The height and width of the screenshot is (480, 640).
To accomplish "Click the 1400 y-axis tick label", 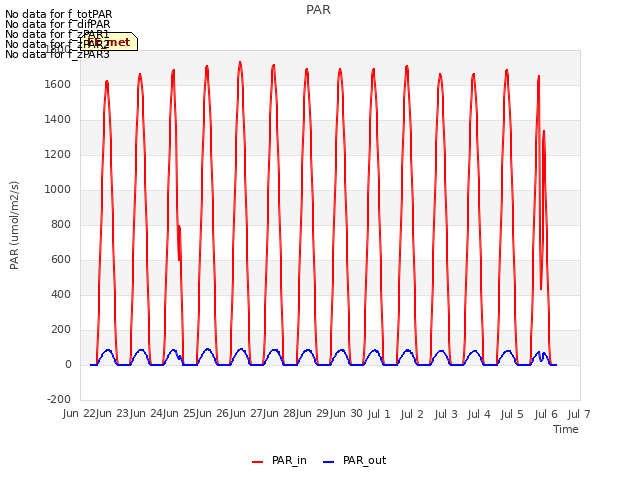I will (58, 120).
